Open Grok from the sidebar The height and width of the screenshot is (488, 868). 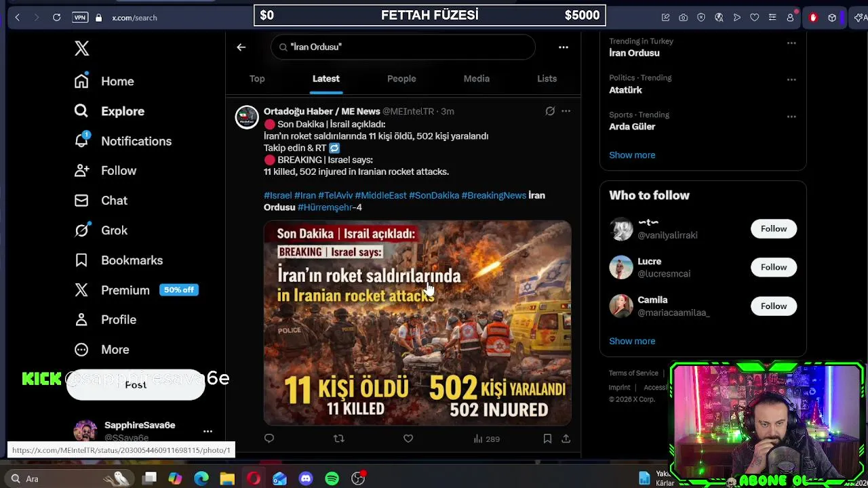tap(101, 230)
